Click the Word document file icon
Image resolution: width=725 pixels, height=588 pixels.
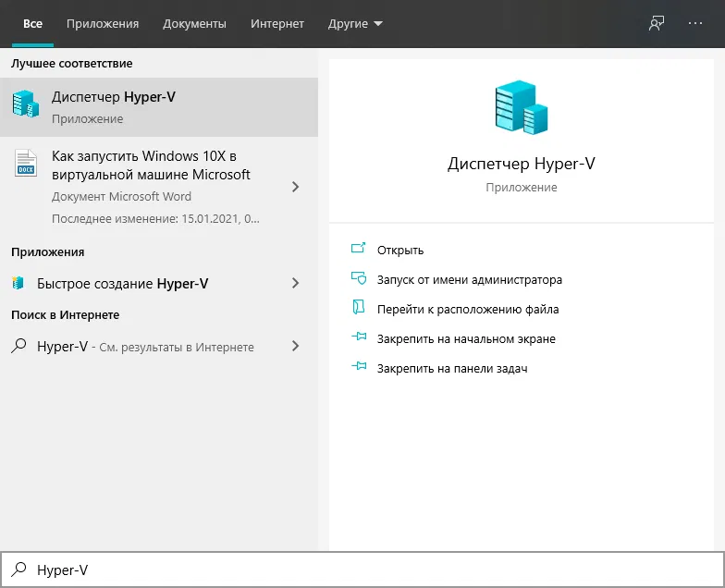click(x=25, y=164)
